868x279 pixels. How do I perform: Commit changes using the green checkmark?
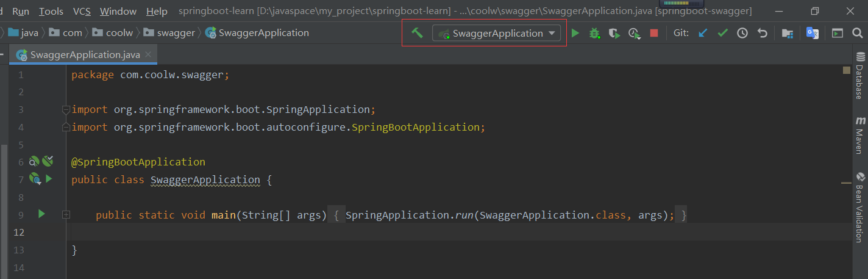(x=723, y=34)
